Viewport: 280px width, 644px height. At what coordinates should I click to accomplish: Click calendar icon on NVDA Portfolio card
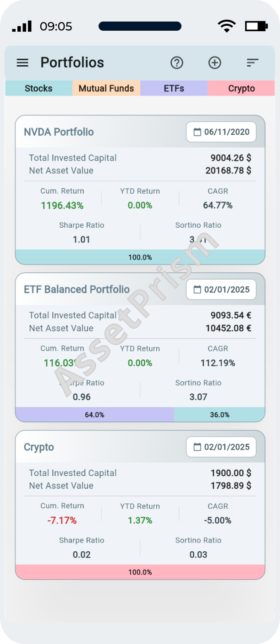click(198, 132)
